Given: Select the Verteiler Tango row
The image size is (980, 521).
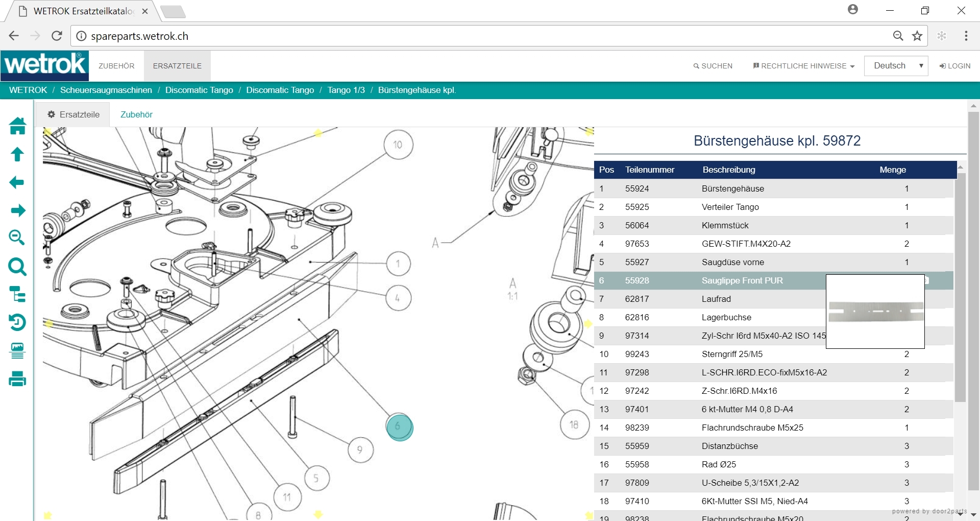Looking at the screenshot, I should tap(774, 207).
